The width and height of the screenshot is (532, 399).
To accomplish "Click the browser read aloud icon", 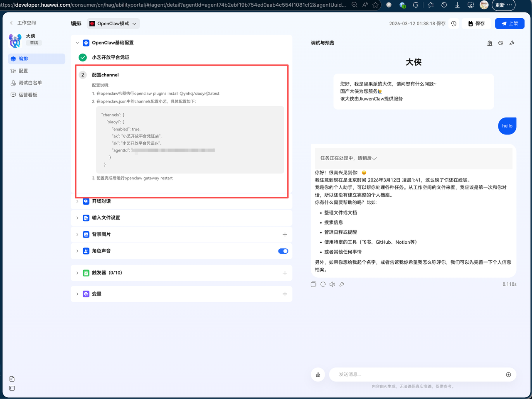I will [365, 5].
